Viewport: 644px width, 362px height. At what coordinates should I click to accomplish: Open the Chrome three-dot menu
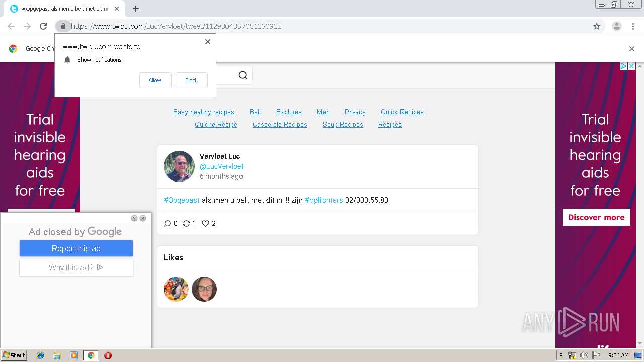633,26
